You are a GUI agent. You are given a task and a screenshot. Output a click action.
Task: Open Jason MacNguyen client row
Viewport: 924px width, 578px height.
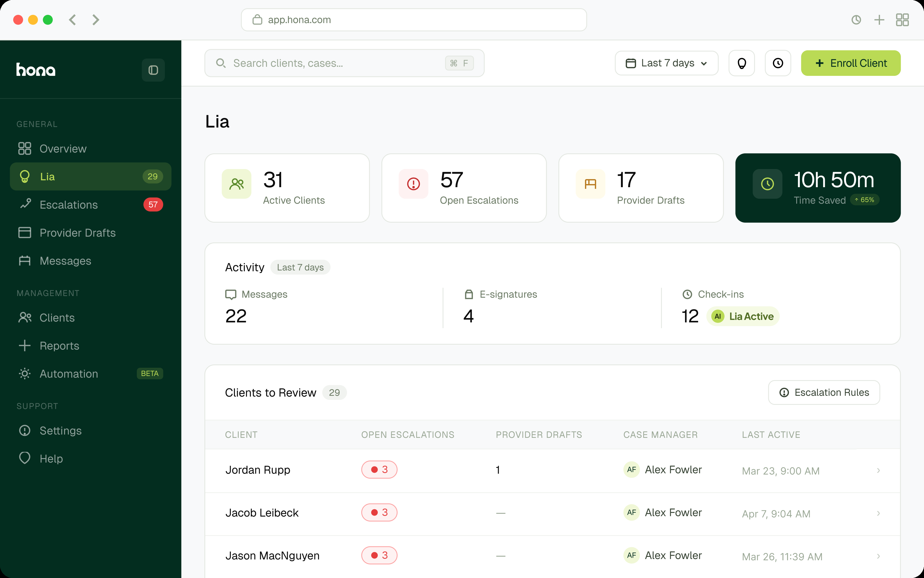point(553,557)
